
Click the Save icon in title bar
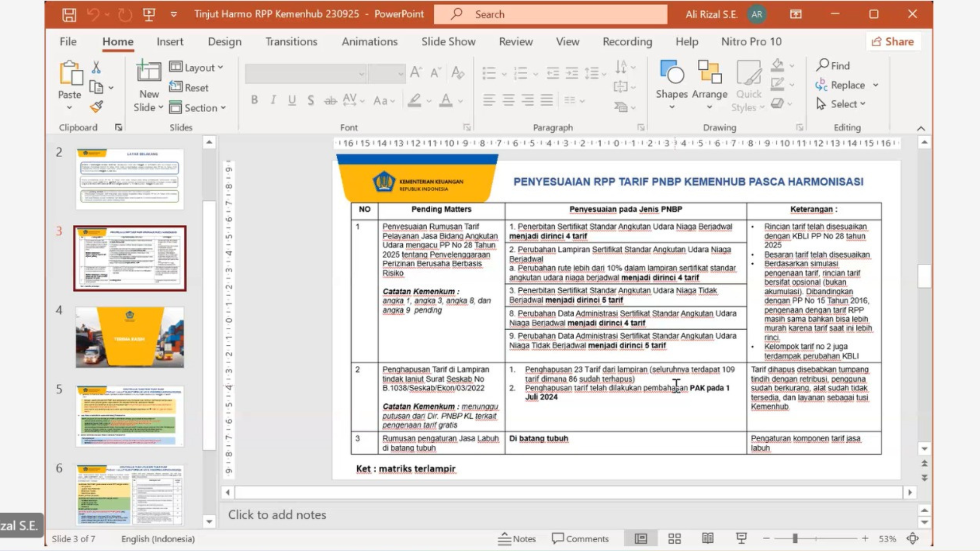69,14
